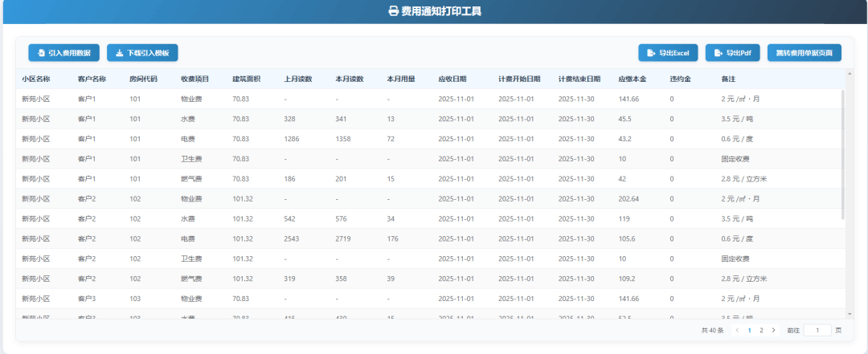Click the 费用通知打印工具 title text
This screenshot has width=868, height=354.
tap(441, 11)
